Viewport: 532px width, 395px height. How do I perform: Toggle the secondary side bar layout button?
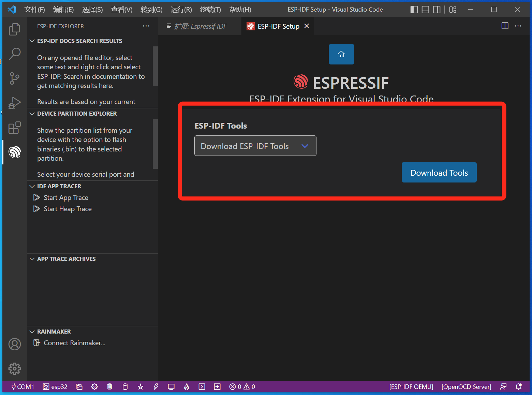coord(437,10)
